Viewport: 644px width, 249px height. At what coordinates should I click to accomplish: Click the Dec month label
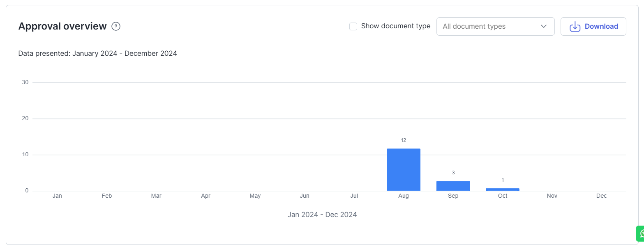click(x=601, y=196)
